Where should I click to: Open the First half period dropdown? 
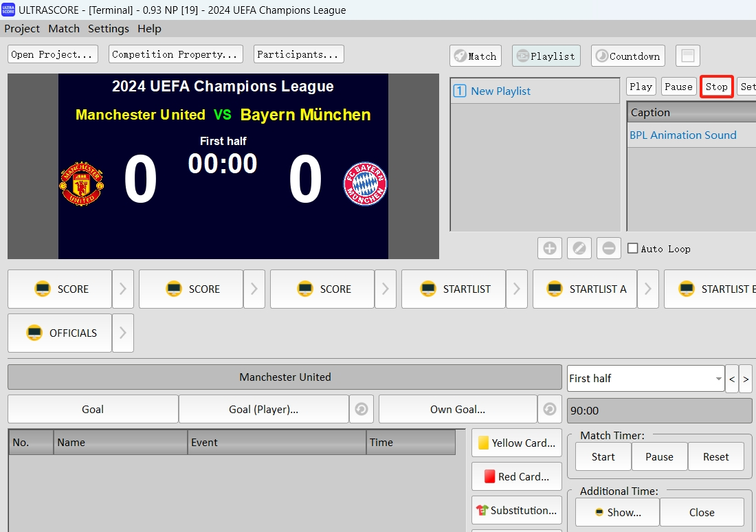point(645,378)
